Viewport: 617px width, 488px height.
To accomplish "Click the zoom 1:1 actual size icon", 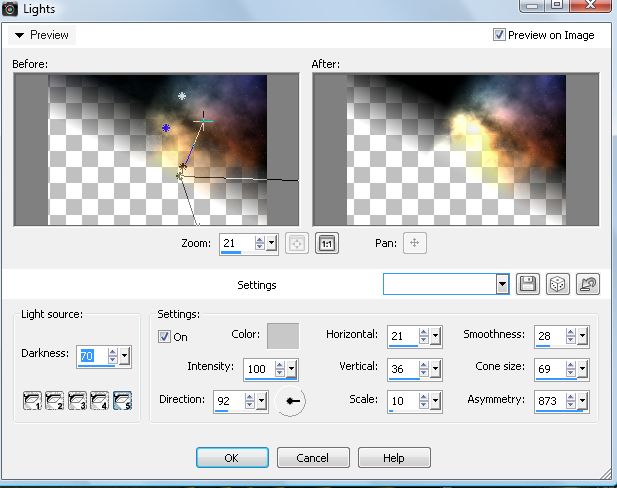I will pyautogui.click(x=326, y=243).
